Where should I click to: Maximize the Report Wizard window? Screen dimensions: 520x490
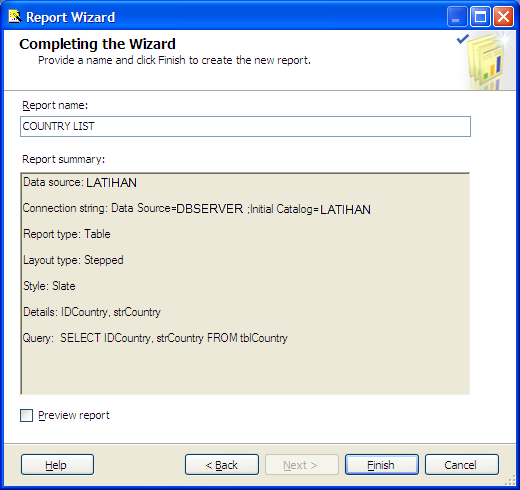pos(480,17)
